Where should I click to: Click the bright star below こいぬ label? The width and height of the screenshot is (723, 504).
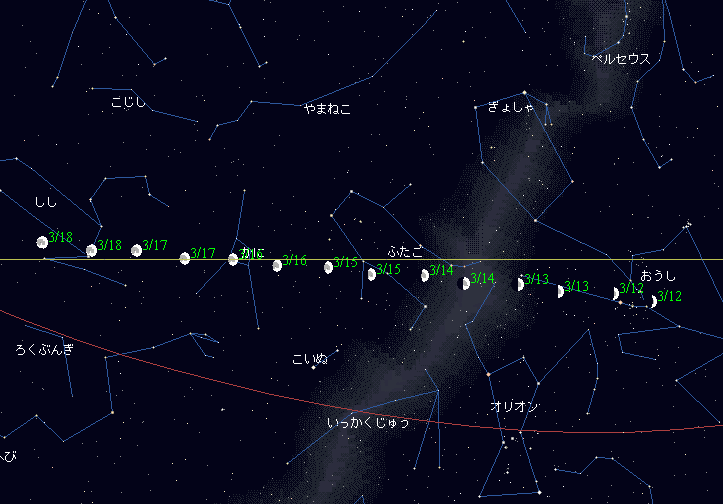click(x=313, y=367)
